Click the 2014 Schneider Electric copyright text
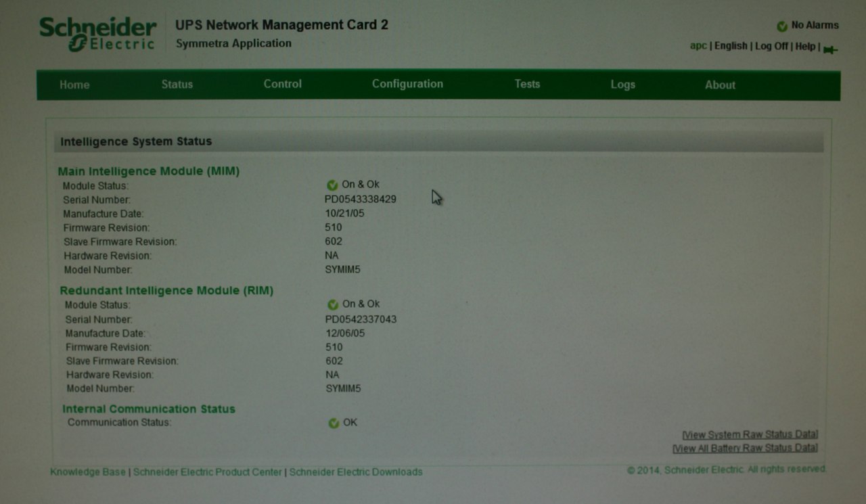 [727, 469]
